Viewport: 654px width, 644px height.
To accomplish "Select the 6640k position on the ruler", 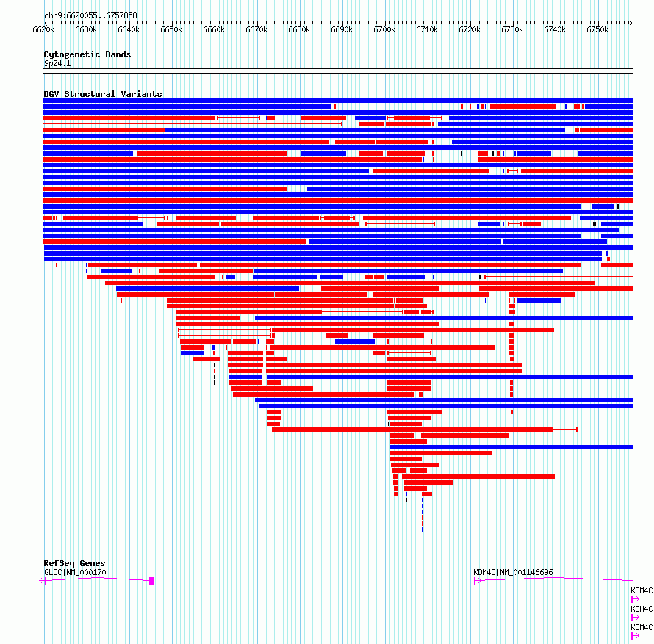I will point(129,29).
